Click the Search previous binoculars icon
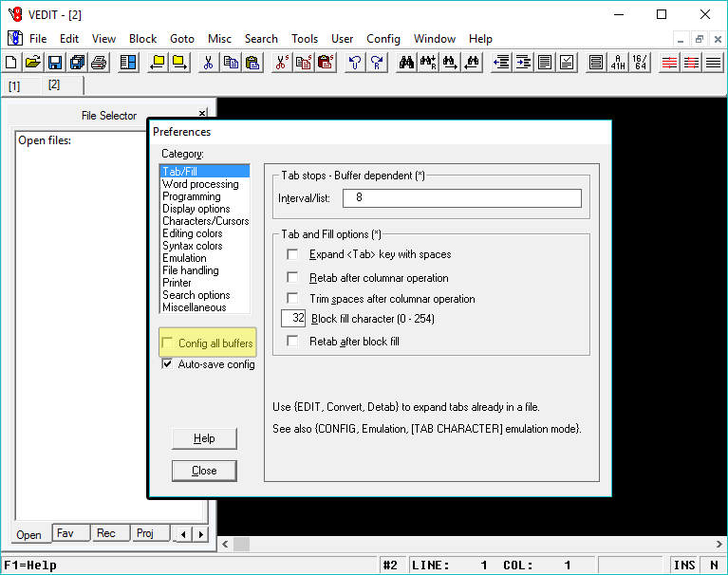 click(472, 63)
